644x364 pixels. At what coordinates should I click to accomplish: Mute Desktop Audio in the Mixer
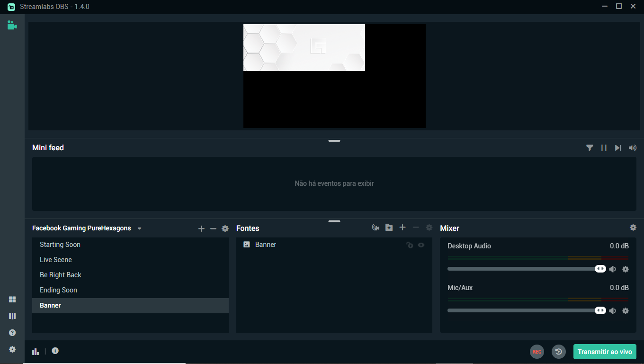click(612, 269)
